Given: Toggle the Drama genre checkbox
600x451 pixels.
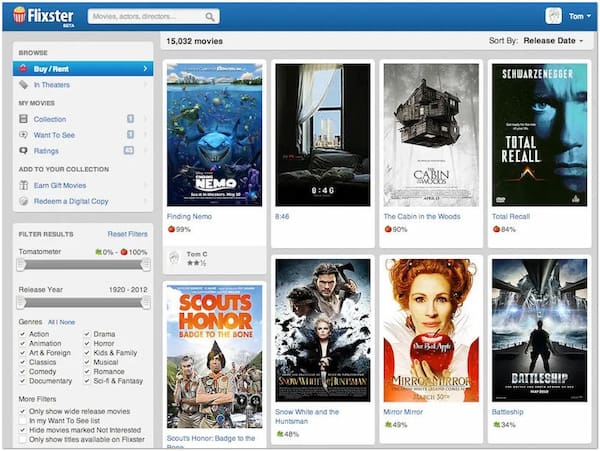Looking at the screenshot, I should coord(87,334).
